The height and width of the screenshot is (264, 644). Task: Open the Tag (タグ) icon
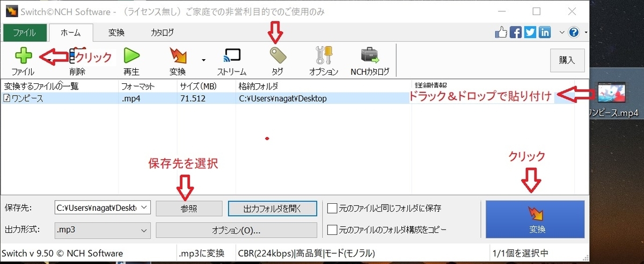coord(277,55)
